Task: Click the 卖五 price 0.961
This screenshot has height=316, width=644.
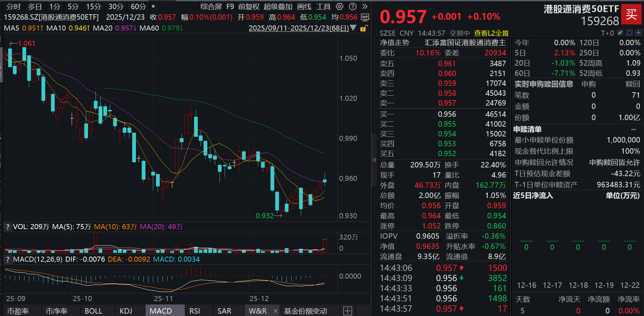Action: (x=447, y=63)
